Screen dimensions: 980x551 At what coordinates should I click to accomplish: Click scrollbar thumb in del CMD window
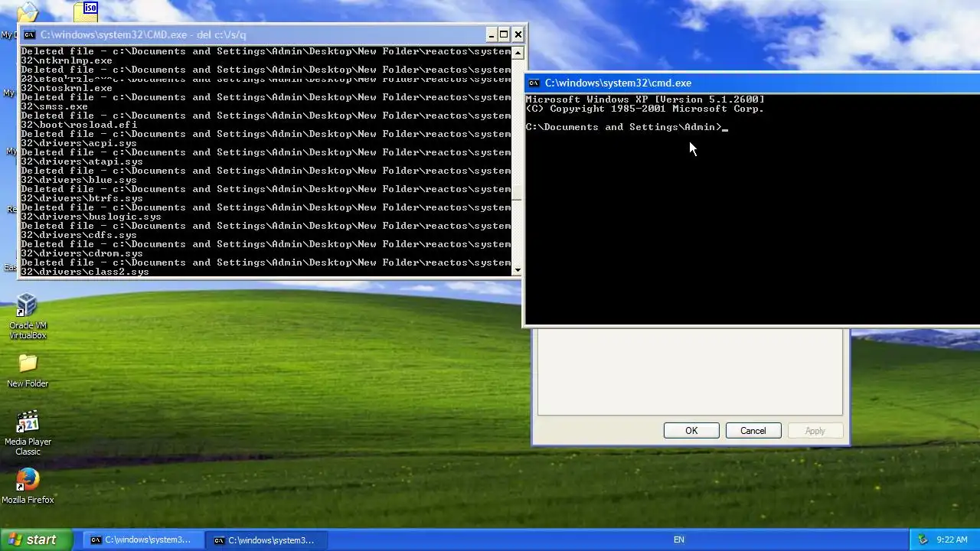518,194
